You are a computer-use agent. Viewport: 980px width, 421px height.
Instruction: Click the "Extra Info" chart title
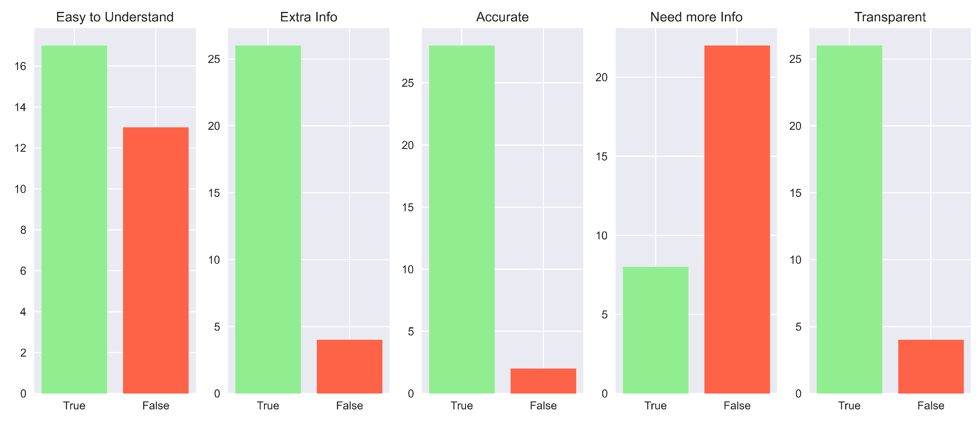pos(309,17)
